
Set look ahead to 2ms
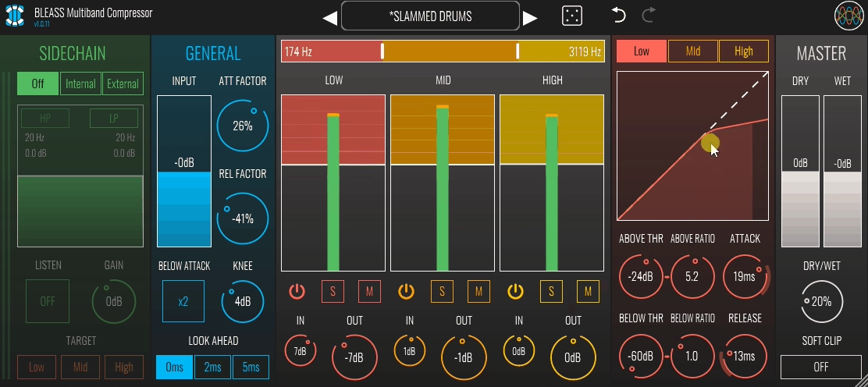(212, 367)
